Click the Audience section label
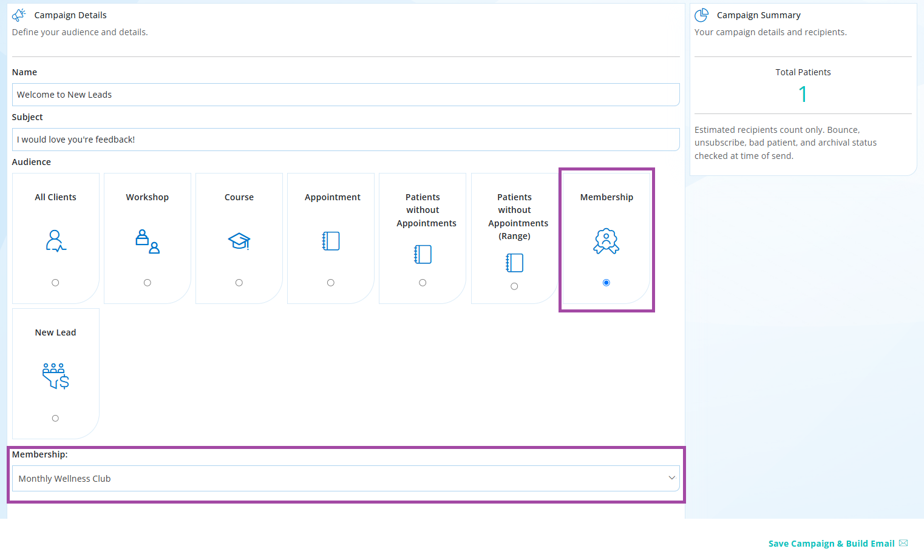This screenshot has width=924, height=560. click(x=32, y=162)
